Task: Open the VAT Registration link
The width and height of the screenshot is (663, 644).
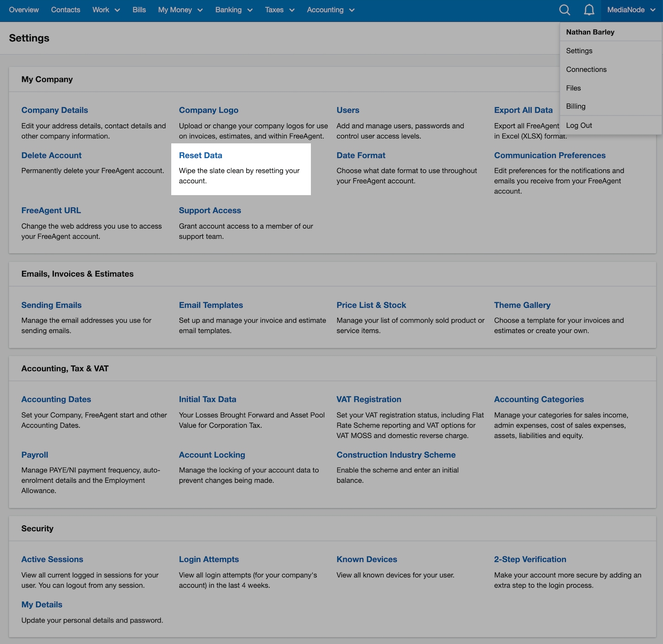Action: (x=369, y=399)
